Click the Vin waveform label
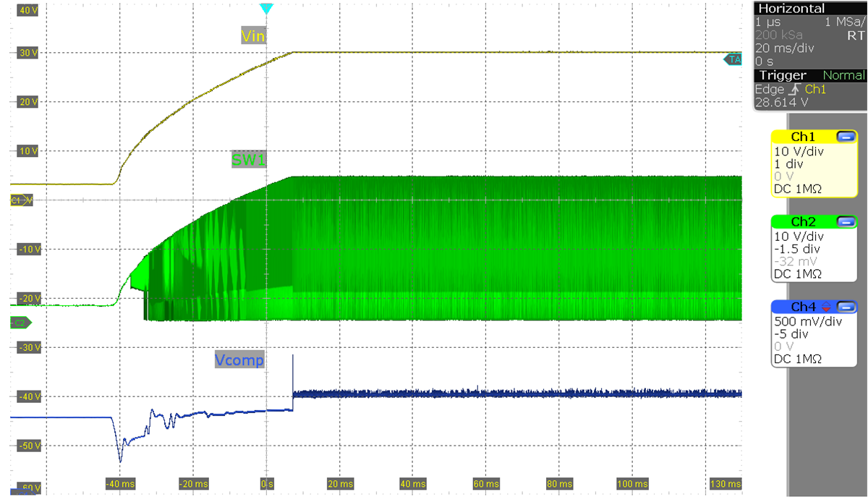868x502 pixels. (x=253, y=35)
